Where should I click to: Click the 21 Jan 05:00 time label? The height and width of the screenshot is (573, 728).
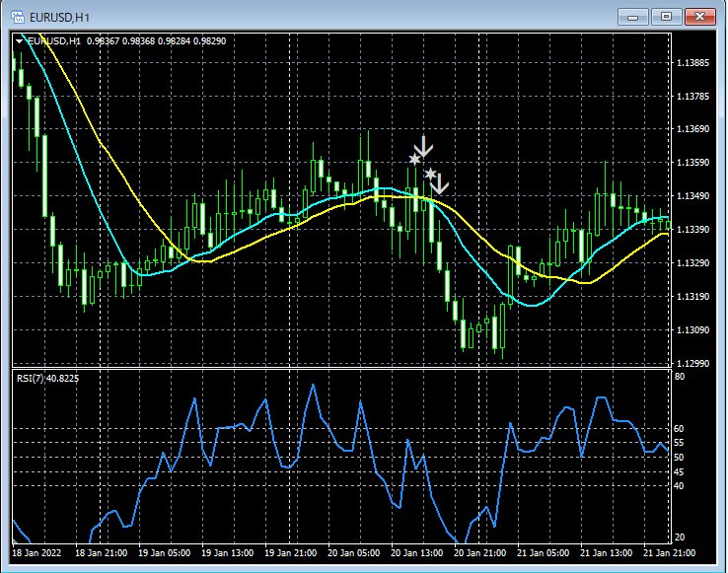tap(544, 553)
